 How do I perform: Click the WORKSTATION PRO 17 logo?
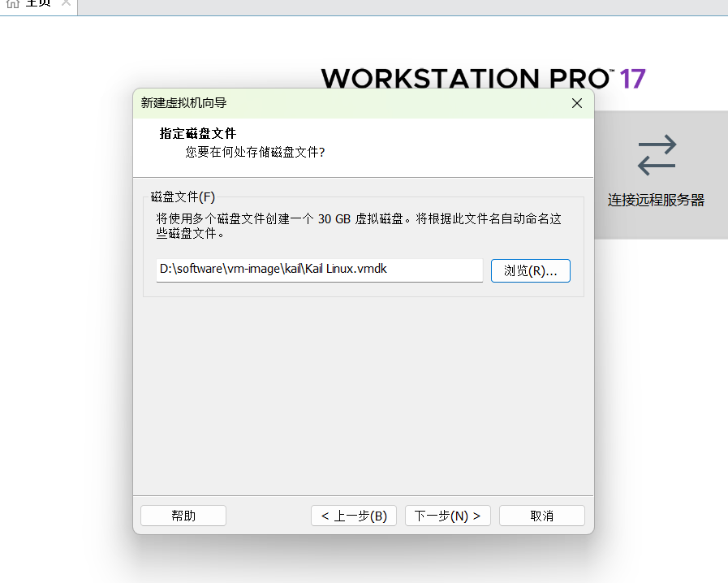[x=484, y=79]
